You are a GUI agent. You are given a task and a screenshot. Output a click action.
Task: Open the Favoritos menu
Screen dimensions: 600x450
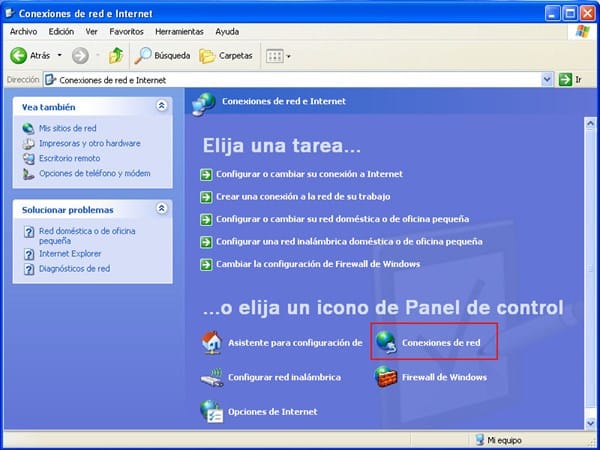click(126, 32)
